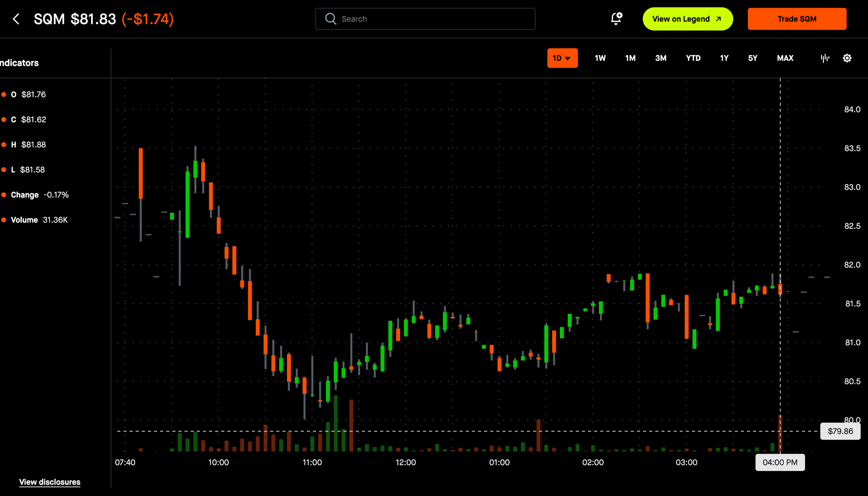This screenshot has width=868, height=496.
Task: Click the search magnifier icon
Action: click(331, 19)
